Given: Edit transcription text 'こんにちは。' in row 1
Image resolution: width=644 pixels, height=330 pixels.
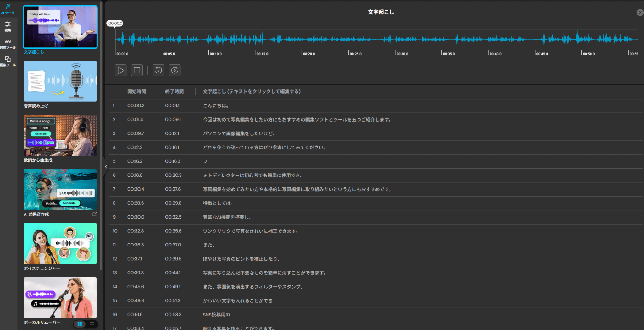Looking at the screenshot, I should click(216, 106).
